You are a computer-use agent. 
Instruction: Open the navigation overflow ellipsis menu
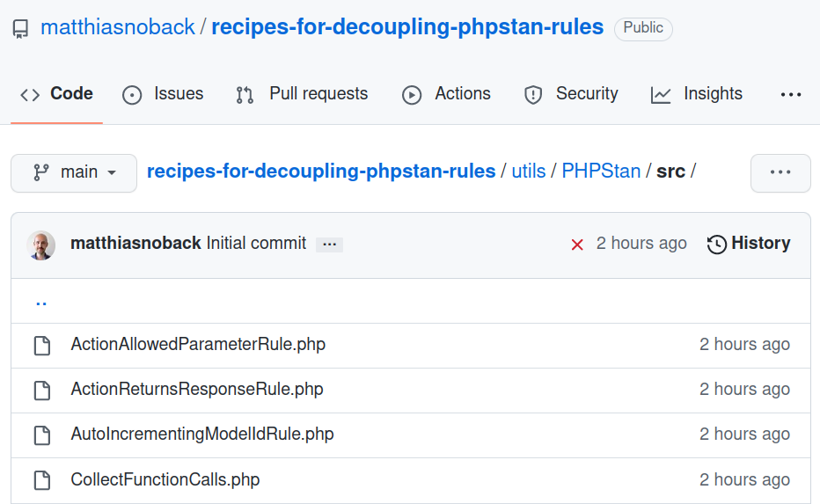coord(791,95)
